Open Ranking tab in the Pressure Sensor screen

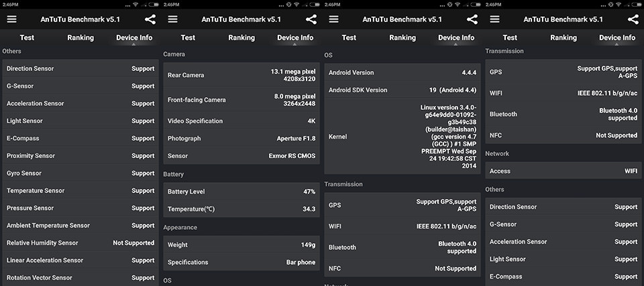80,38
